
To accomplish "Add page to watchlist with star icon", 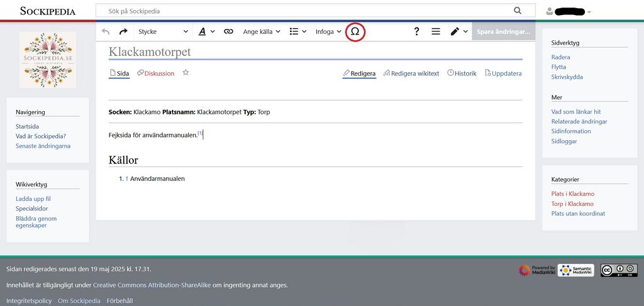I will 186,73.
